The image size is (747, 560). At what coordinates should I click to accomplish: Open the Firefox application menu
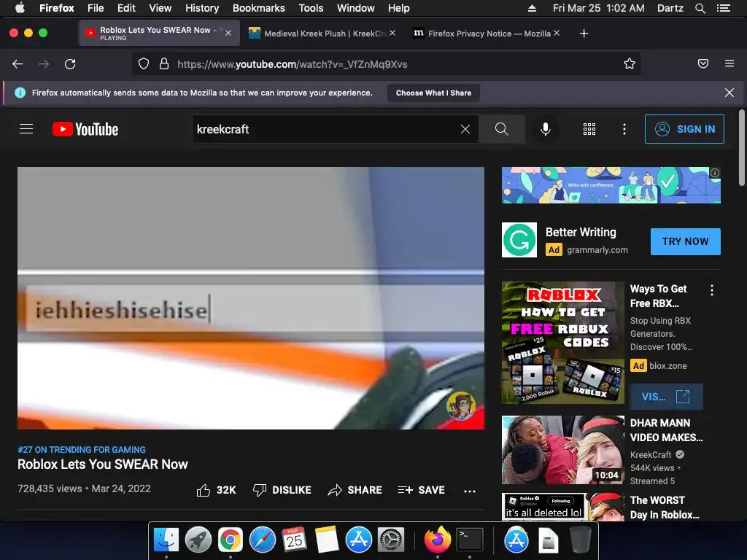729,64
